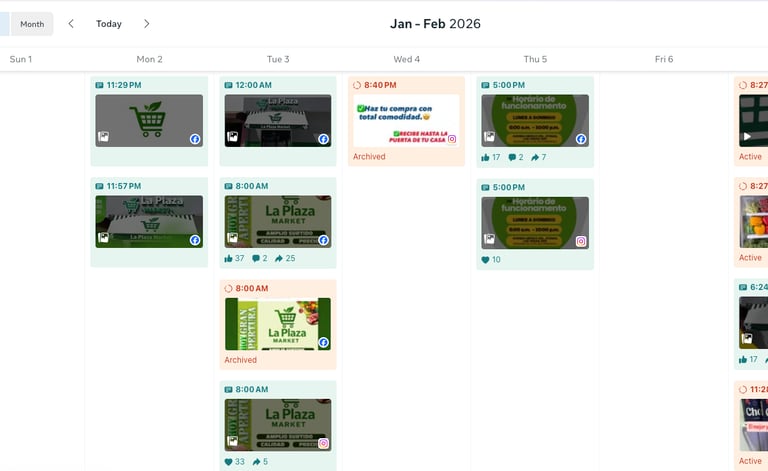Click the comments count 2 on Thu post
This screenshot has height=471, width=768.
(516, 158)
